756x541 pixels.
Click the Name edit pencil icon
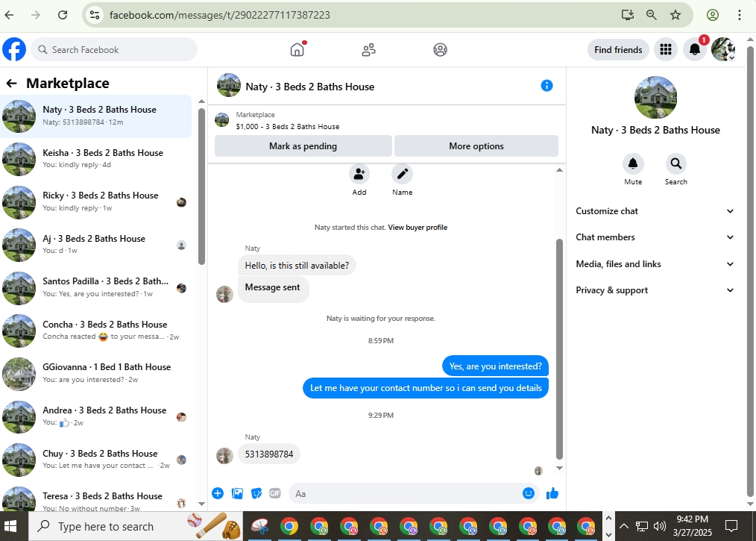(x=402, y=174)
